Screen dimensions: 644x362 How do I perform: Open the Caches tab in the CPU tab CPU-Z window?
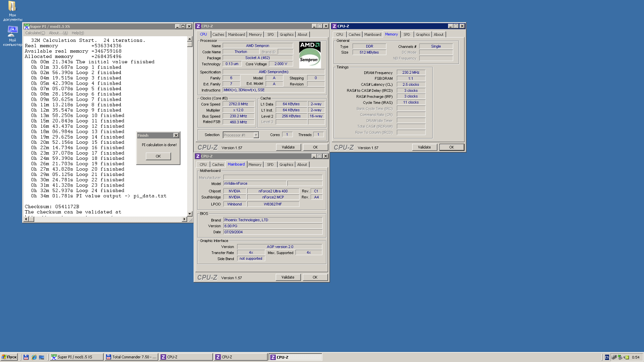coord(218,35)
